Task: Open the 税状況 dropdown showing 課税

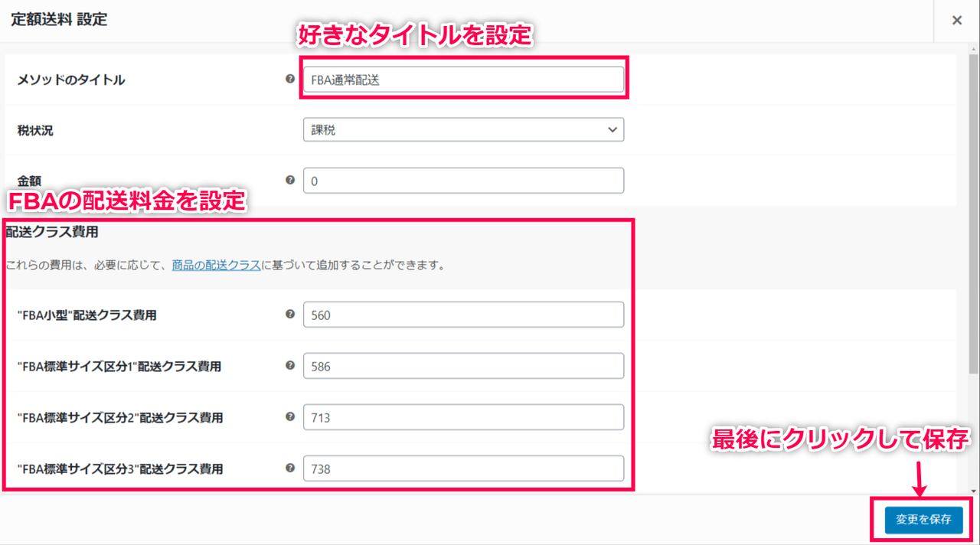Action: pyautogui.click(x=463, y=130)
